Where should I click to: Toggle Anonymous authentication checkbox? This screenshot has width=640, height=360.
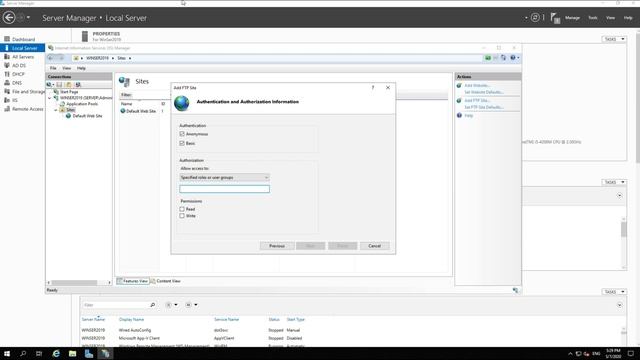tap(182, 134)
